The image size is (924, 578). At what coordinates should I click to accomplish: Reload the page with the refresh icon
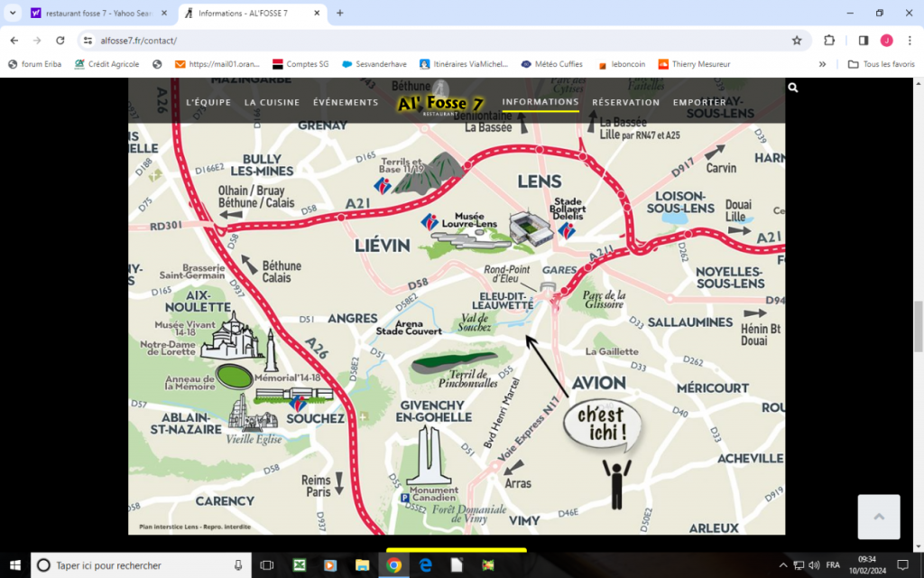click(60, 41)
